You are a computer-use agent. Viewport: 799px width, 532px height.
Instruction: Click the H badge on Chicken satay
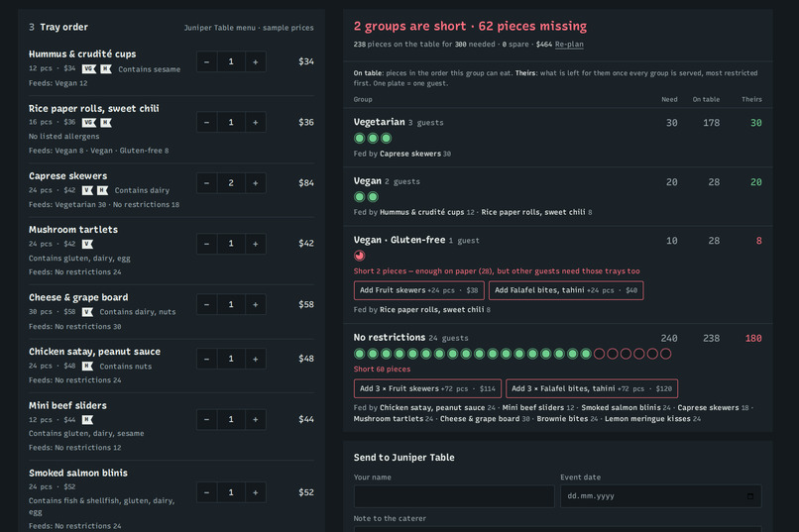(x=87, y=366)
